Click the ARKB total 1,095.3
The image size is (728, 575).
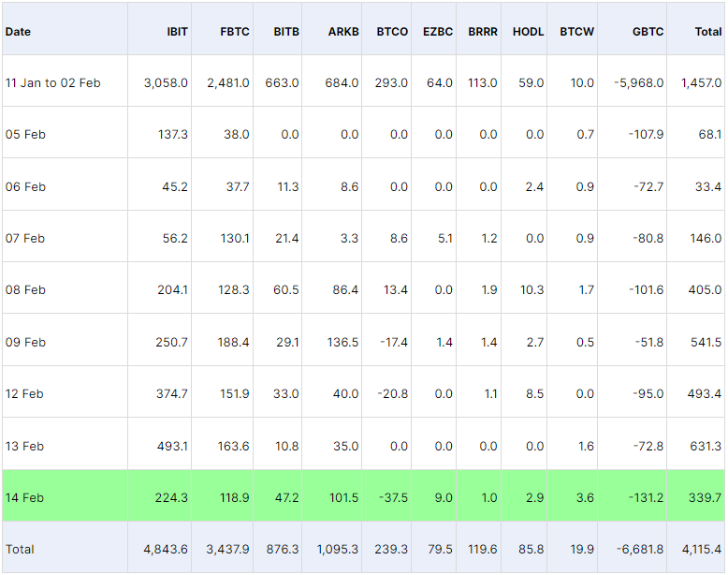pyautogui.click(x=338, y=550)
